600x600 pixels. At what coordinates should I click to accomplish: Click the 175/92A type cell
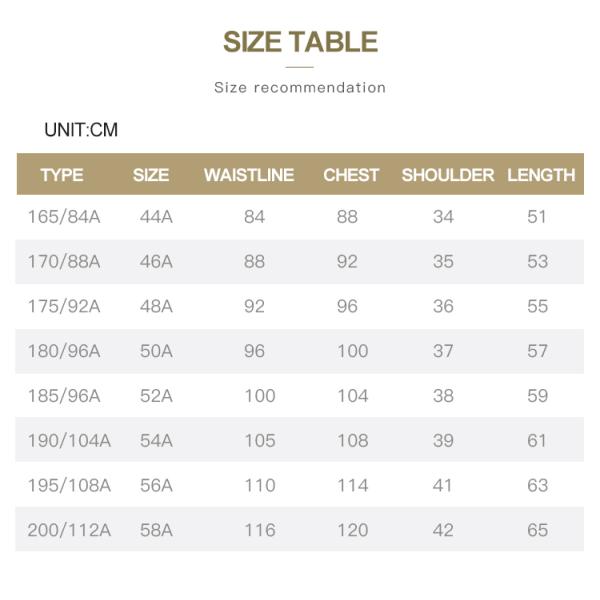(64, 307)
